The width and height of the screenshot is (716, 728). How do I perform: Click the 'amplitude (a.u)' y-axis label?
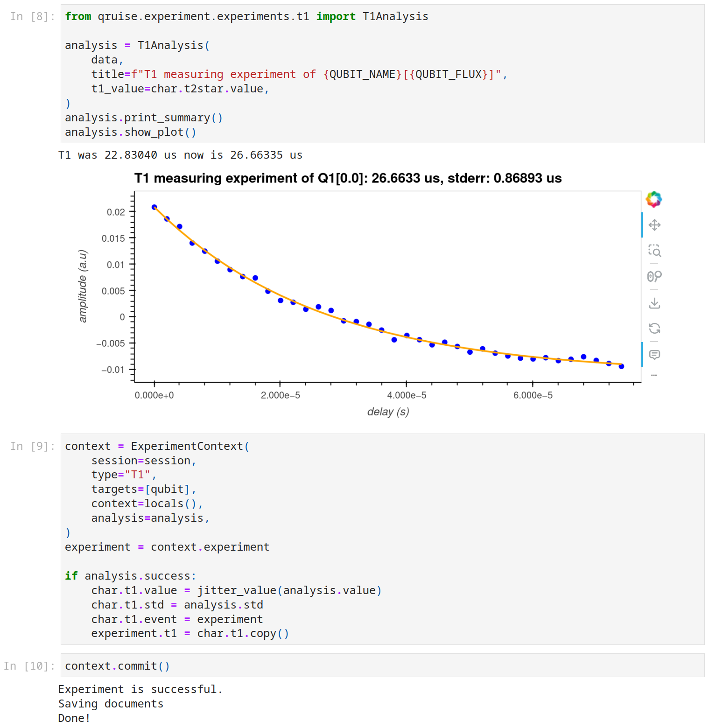click(83, 286)
